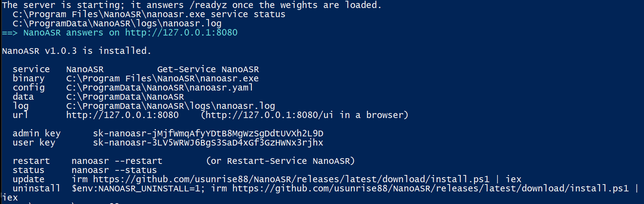This screenshot has height=204, width=644.
Task: Click the data folder path C:\ProgramData\NanoASR
Action: 125,97
